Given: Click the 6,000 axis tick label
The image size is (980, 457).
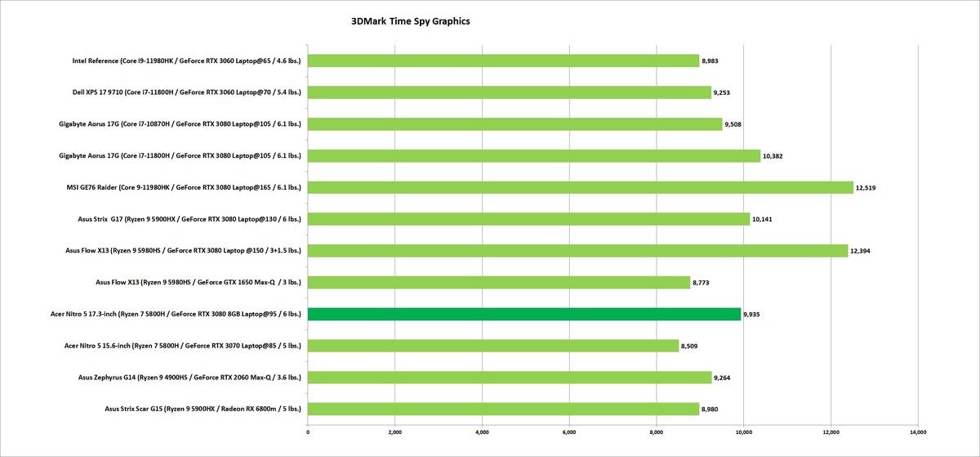Looking at the screenshot, I should [x=569, y=432].
